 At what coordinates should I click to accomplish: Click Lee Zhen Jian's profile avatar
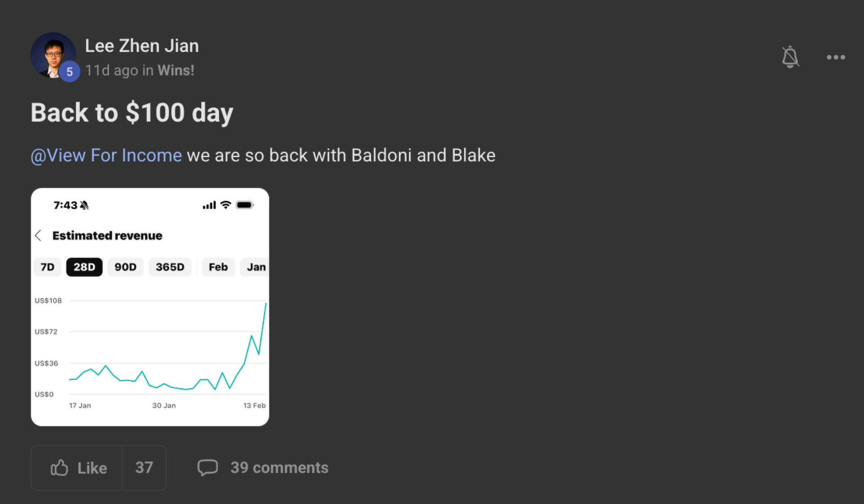pyautogui.click(x=52, y=54)
